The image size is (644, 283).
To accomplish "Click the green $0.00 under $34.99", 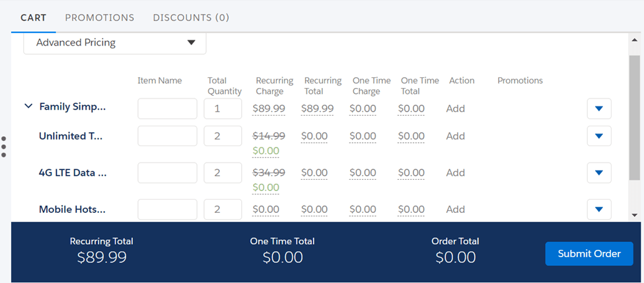I will (x=266, y=187).
